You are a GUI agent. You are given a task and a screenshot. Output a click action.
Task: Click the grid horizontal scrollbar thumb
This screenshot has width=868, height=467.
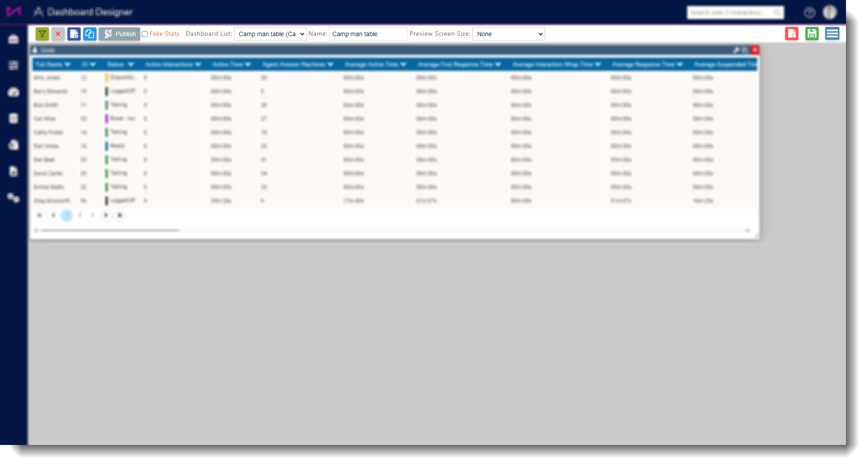tap(110, 230)
